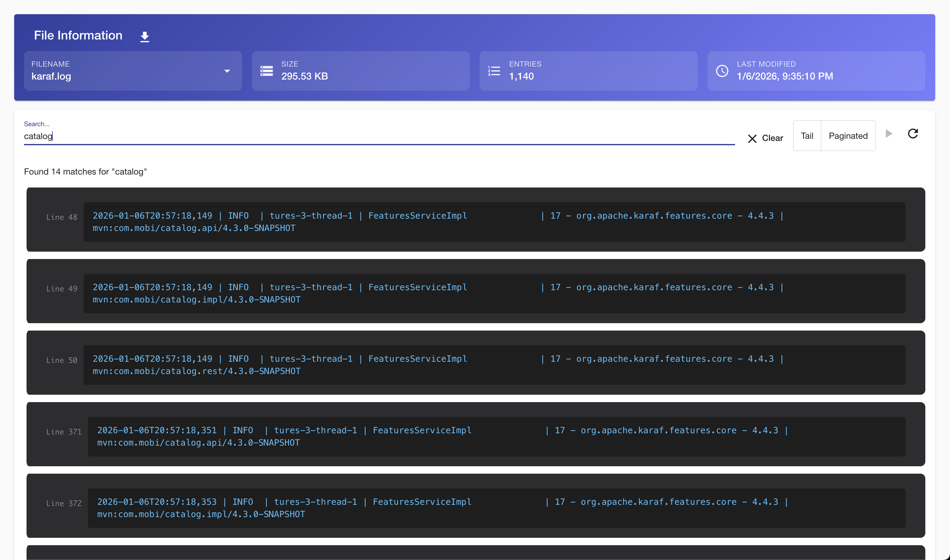Refresh the log entries with the reload icon

(913, 134)
